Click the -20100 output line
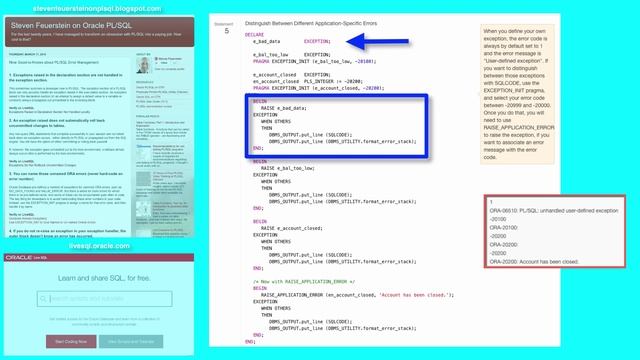Image resolution: width=640 pixels, height=360 pixels. click(x=498, y=219)
